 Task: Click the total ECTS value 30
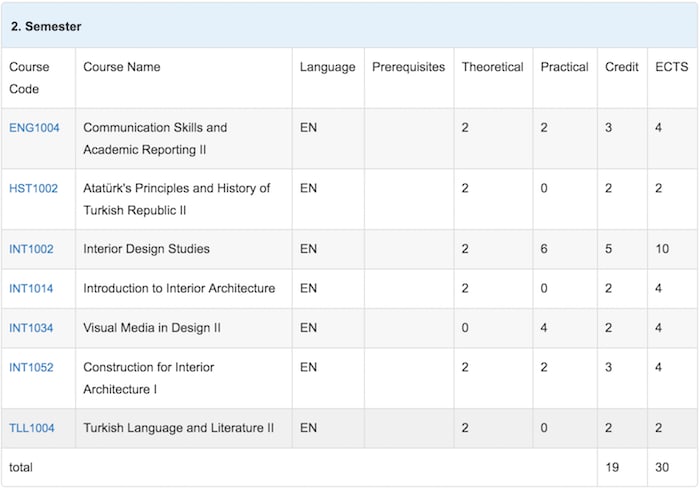click(x=662, y=467)
